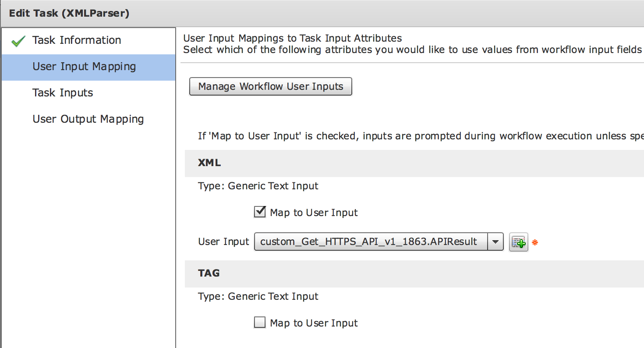Click 'Type: Generic Text Input' under XML
Viewport: 644px width, 348px height.
pyautogui.click(x=258, y=186)
